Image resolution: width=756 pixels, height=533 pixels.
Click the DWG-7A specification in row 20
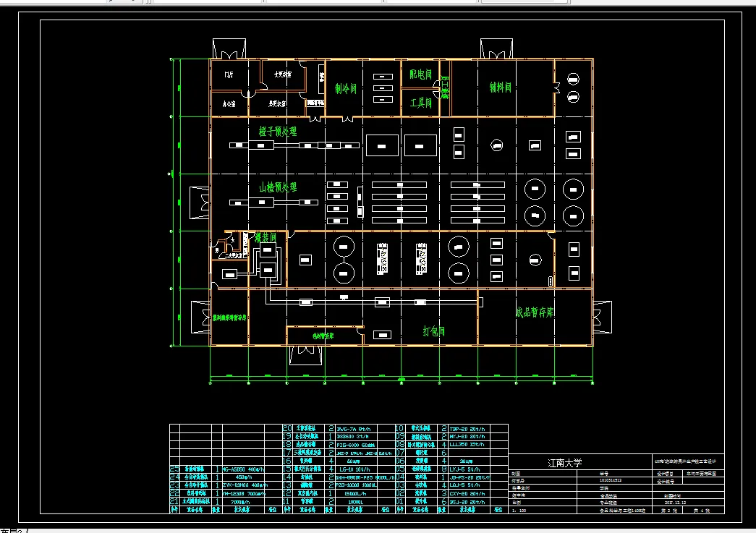[354, 428]
